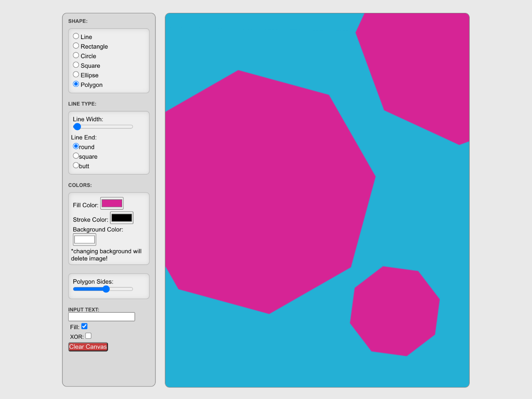Select the Circle shape option
Viewport: 532px width, 399px height.
76,55
